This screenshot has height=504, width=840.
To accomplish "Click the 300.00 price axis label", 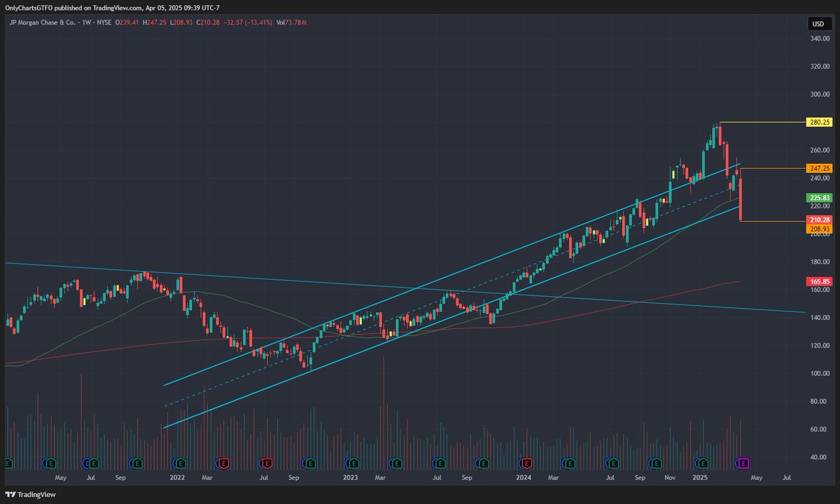I will point(819,94).
